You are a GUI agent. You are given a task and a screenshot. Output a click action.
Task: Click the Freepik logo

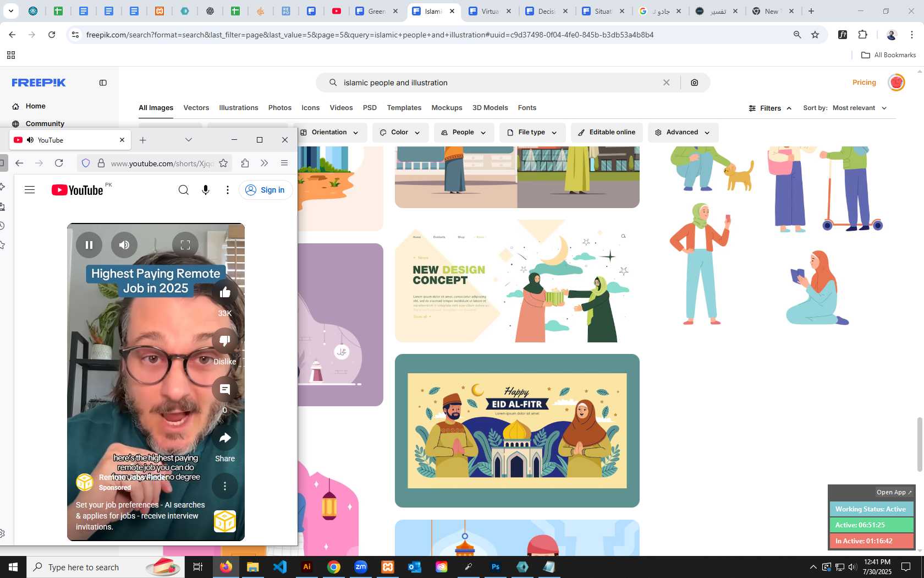(38, 83)
